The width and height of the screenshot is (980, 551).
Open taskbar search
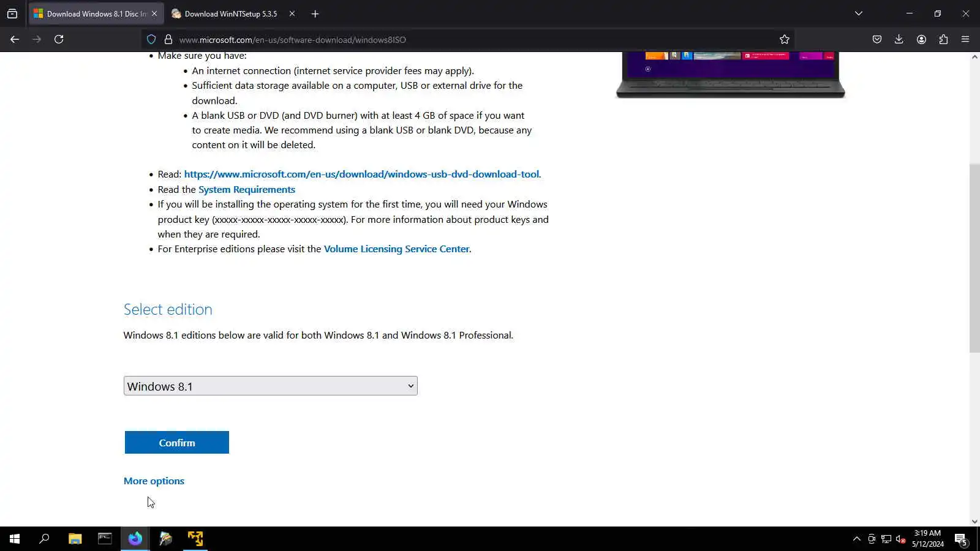pos(44,539)
